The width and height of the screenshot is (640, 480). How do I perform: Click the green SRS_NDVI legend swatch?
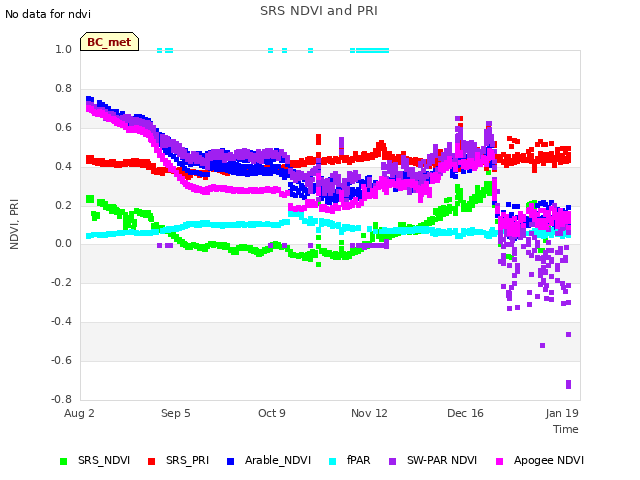tap(63, 461)
